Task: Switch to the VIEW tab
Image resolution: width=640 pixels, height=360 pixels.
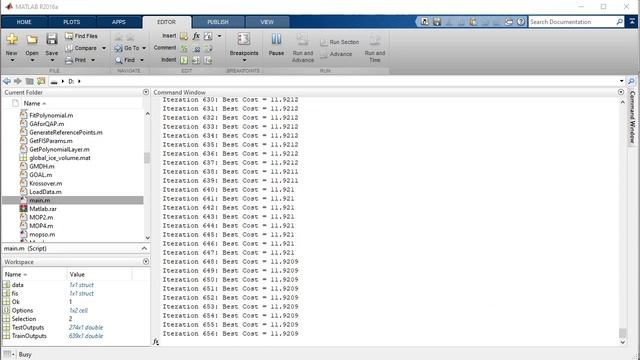Action: click(x=267, y=22)
